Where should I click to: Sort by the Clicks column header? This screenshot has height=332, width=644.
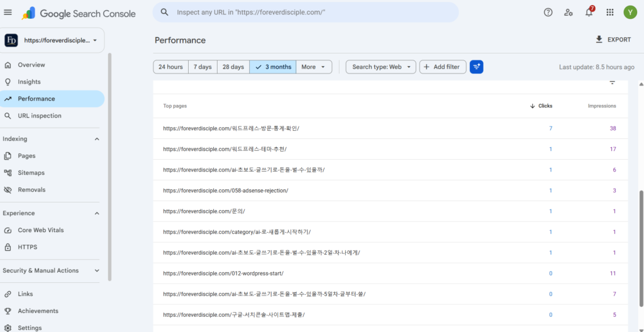click(x=541, y=106)
